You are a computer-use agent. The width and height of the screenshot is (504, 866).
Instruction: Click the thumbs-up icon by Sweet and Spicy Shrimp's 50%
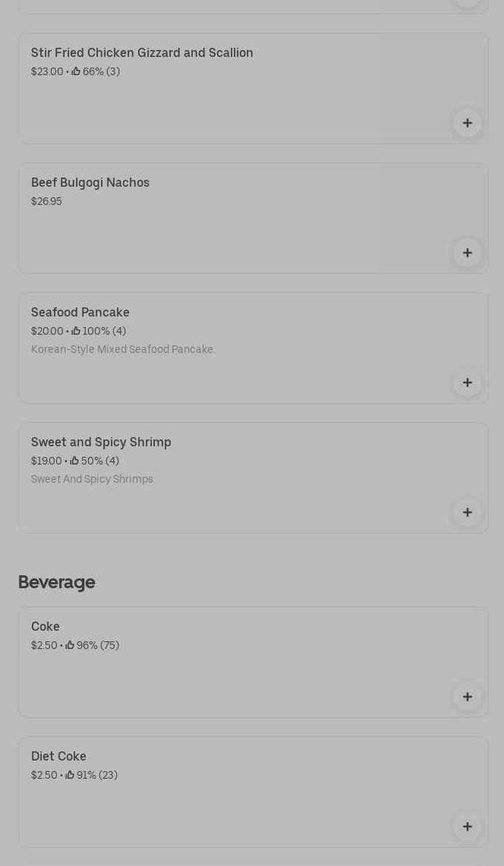click(75, 461)
